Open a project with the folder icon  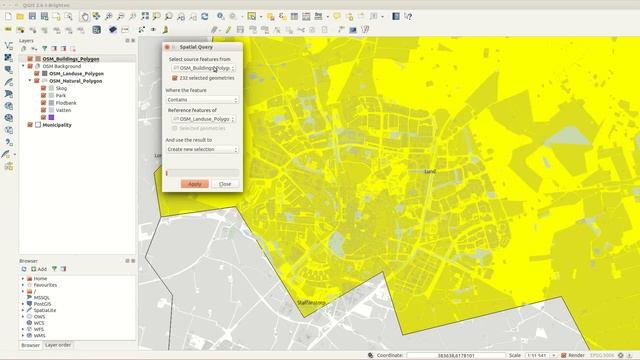(x=20, y=16)
